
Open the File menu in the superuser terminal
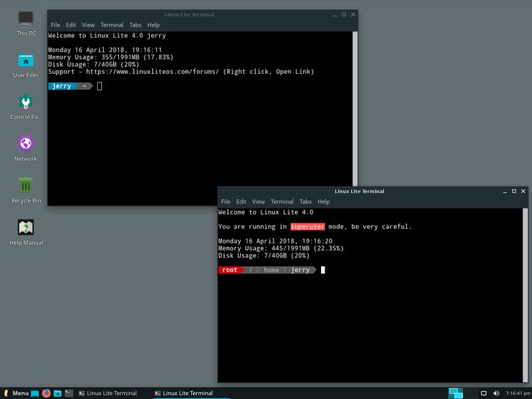[x=225, y=201]
